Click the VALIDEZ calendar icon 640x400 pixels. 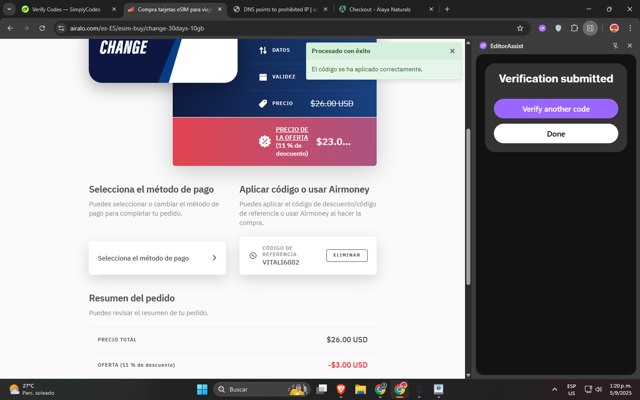click(263, 77)
